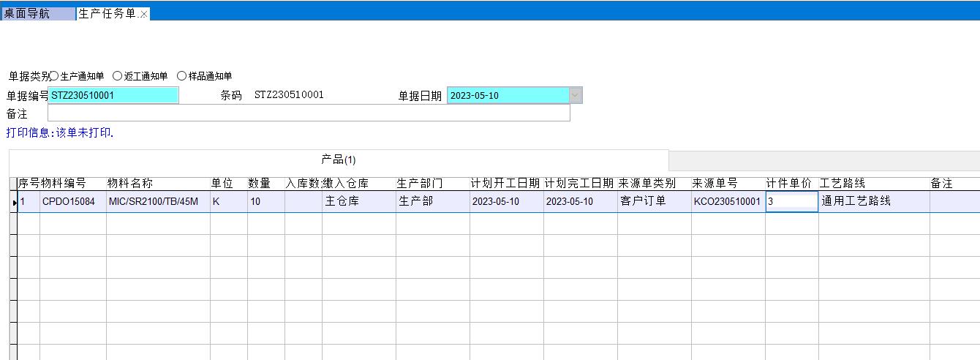The width and height of the screenshot is (980, 360).
Task: Click the 数量 column header
Action: coord(260,183)
